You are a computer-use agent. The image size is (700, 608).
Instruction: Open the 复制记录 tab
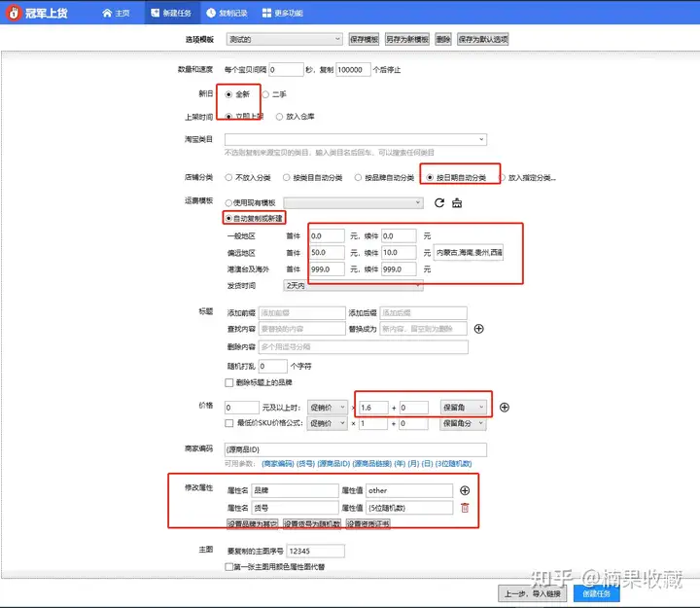click(227, 13)
